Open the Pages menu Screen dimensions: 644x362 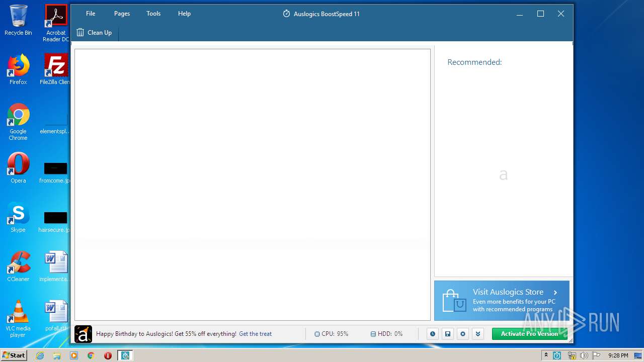pyautogui.click(x=122, y=14)
